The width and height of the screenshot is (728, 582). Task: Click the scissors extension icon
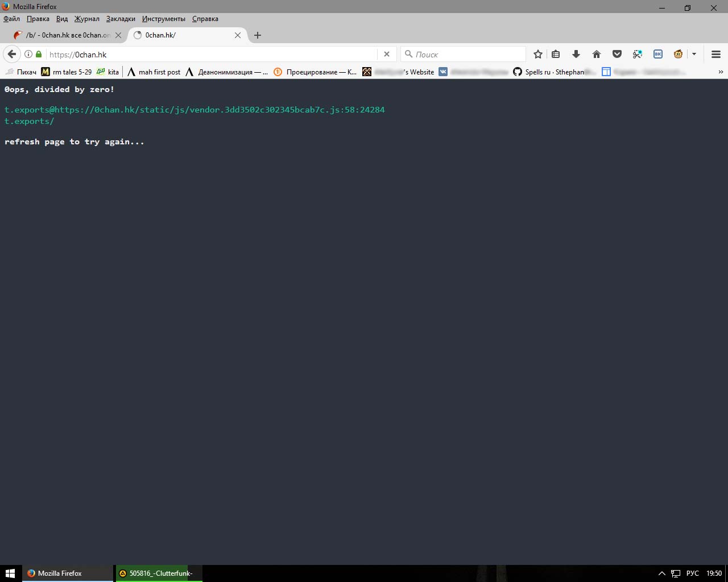tap(638, 55)
